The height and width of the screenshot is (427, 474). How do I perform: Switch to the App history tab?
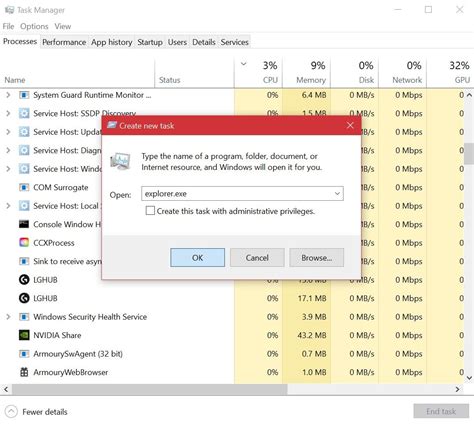pos(112,42)
